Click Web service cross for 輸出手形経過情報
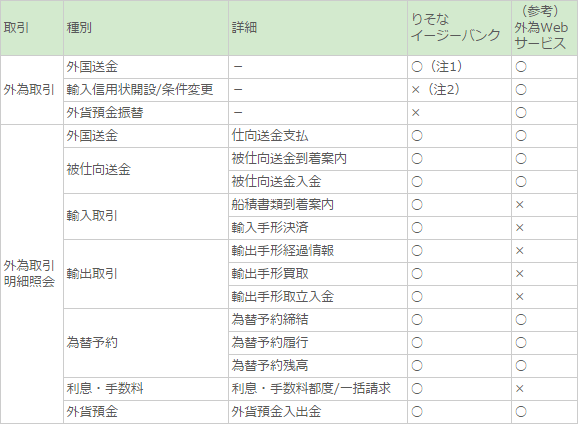This screenshot has width=578, height=424. [520, 251]
